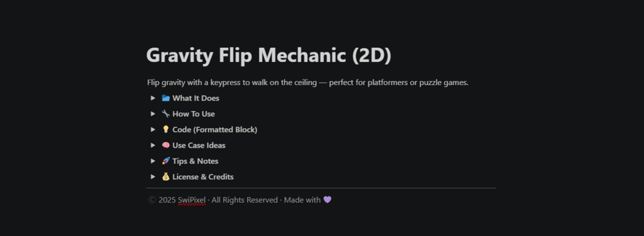Click the misspelled SwiPixel word

[192, 200]
